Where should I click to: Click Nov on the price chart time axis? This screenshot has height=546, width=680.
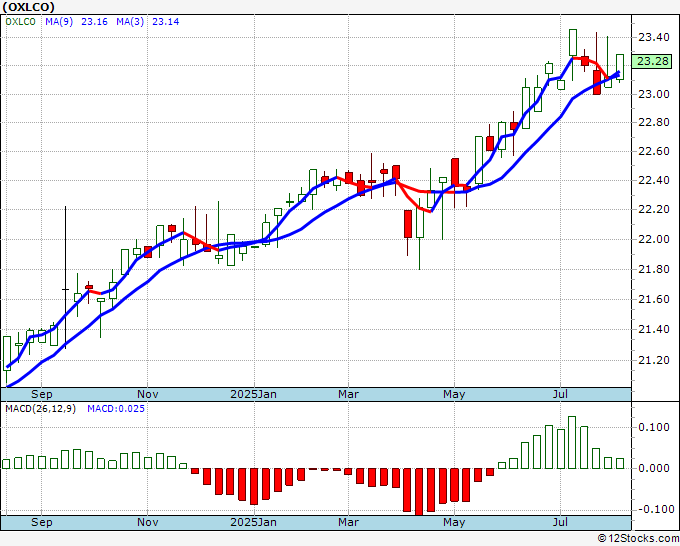coord(147,394)
